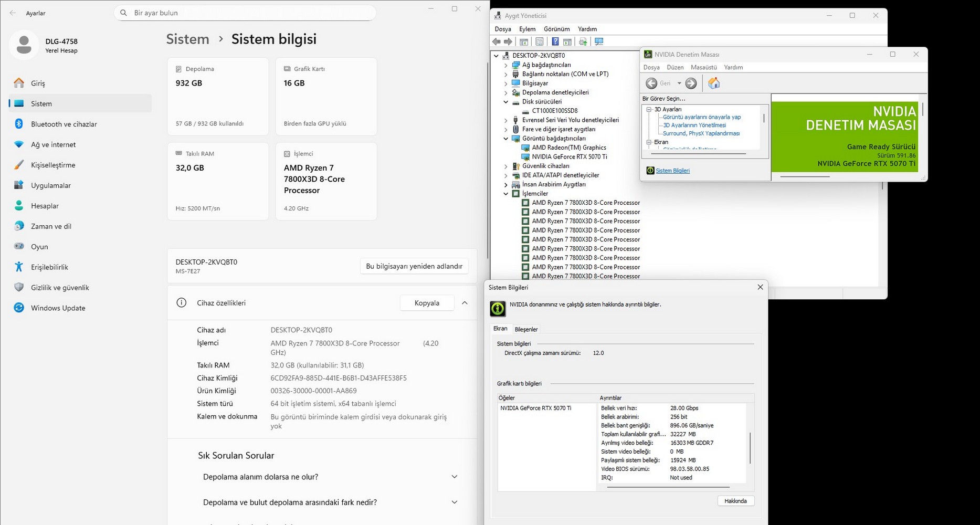This screenshot has width=980, height=525.
Task: Expand the Ağ bağdaştırıcıları device category
Action: pyautogui.click(x=506, y=65)
